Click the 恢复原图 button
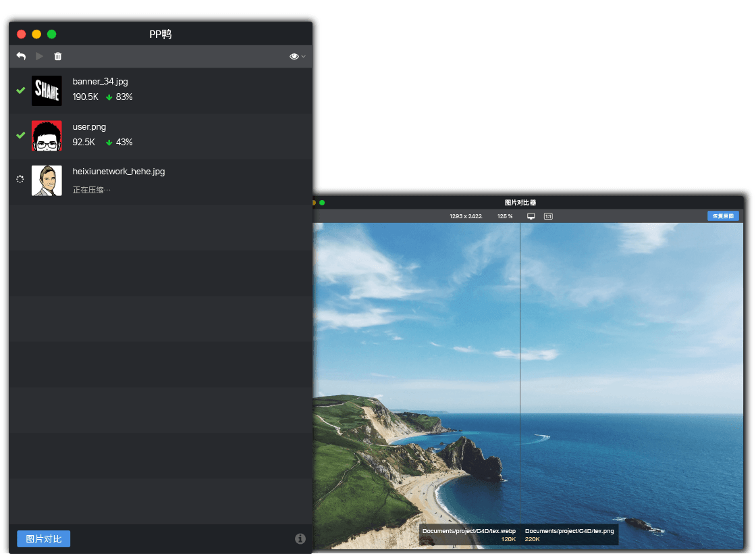The image size is (756, 554). coord(723,216)
